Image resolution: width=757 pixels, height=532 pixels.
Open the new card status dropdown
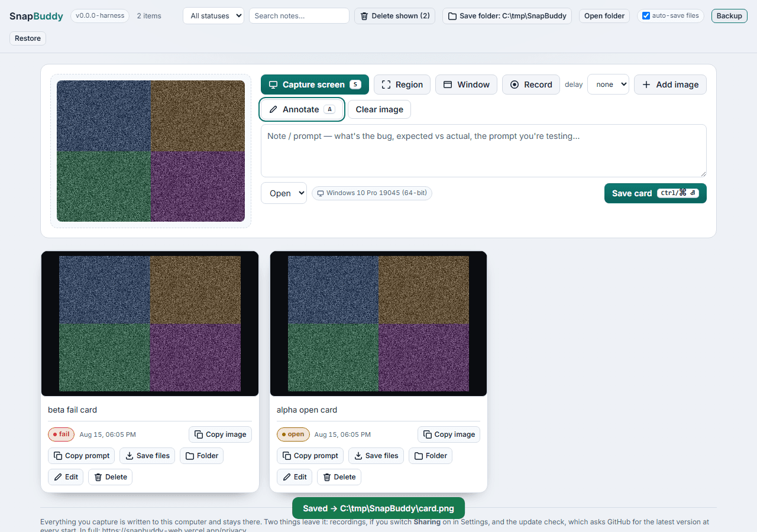tap(284, 193)
